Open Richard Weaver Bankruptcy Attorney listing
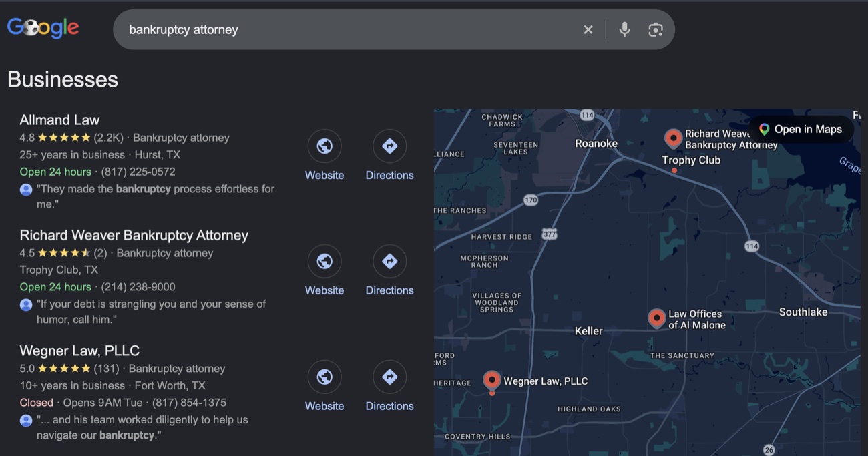The height and width of the screenshot is (456, 868). (134, 236)
